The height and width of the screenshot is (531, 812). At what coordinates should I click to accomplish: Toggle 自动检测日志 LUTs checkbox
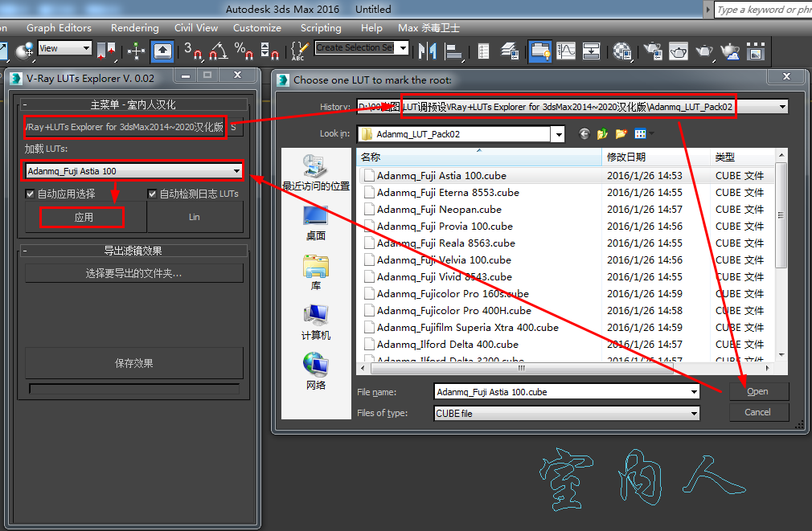coord(152,194)
